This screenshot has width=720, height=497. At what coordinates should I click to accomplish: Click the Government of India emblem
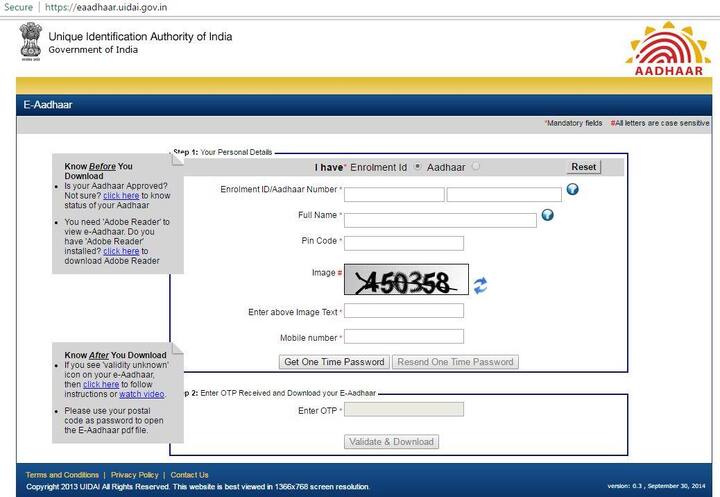(31, 41)
